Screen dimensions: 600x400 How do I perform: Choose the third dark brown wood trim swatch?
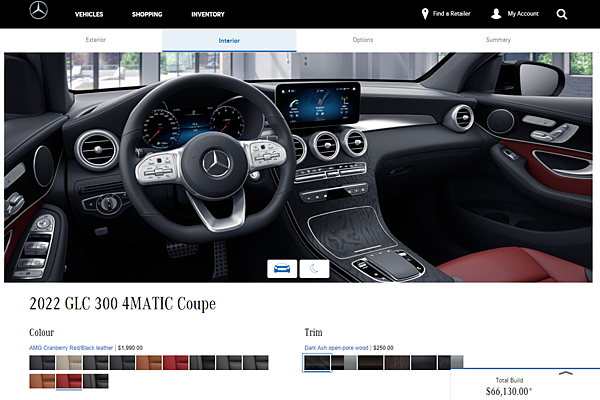pyautogui.click(x=370, y=362)
